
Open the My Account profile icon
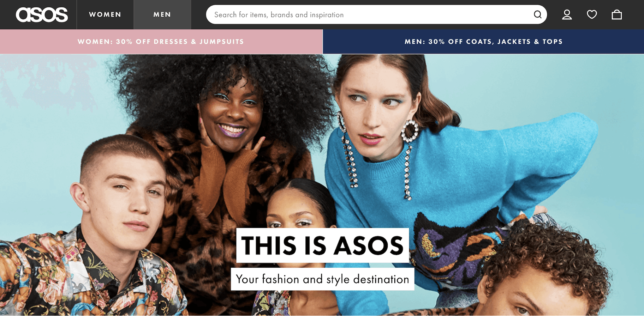(x=567, y=14)
